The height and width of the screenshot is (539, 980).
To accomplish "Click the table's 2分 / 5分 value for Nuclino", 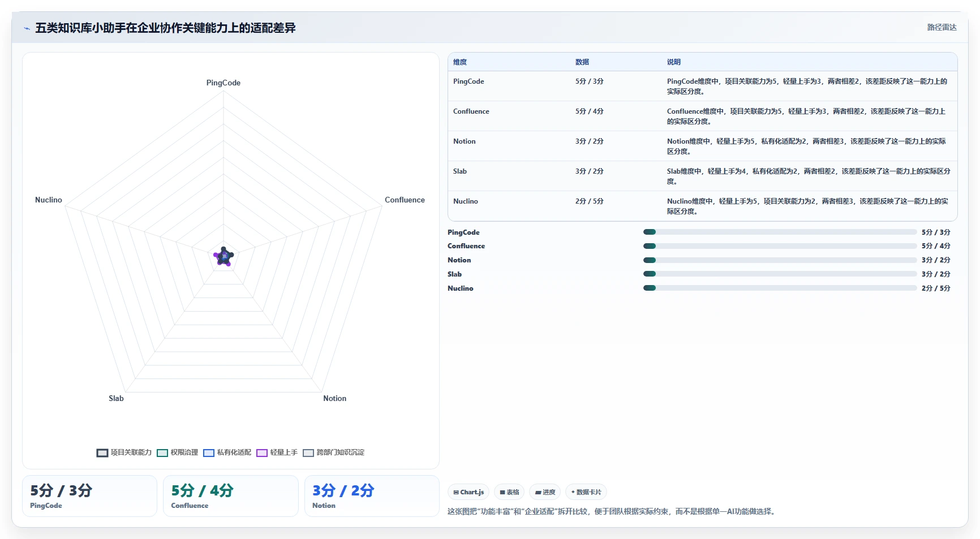I will pyautogui.click(x=590, y=201).
